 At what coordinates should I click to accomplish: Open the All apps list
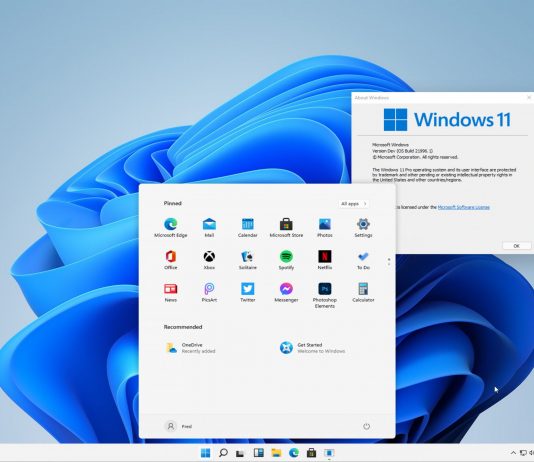(354, 204)
